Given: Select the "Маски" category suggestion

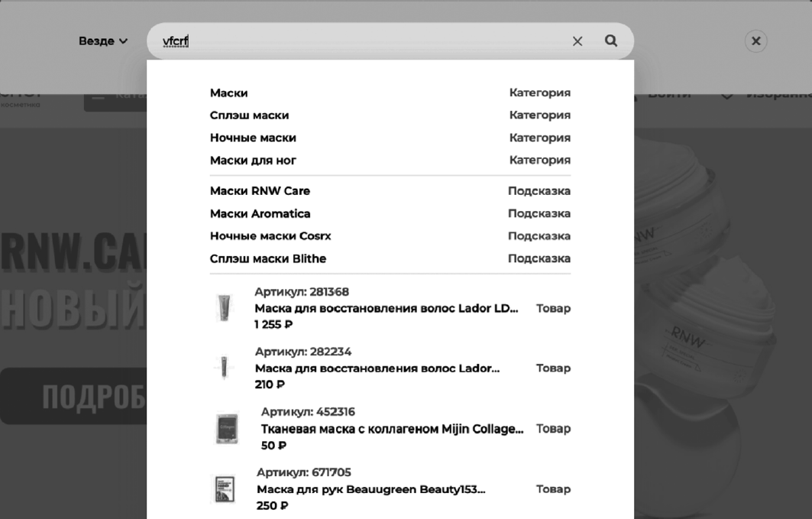Looking at the screenshot, I should pos(229,93).
